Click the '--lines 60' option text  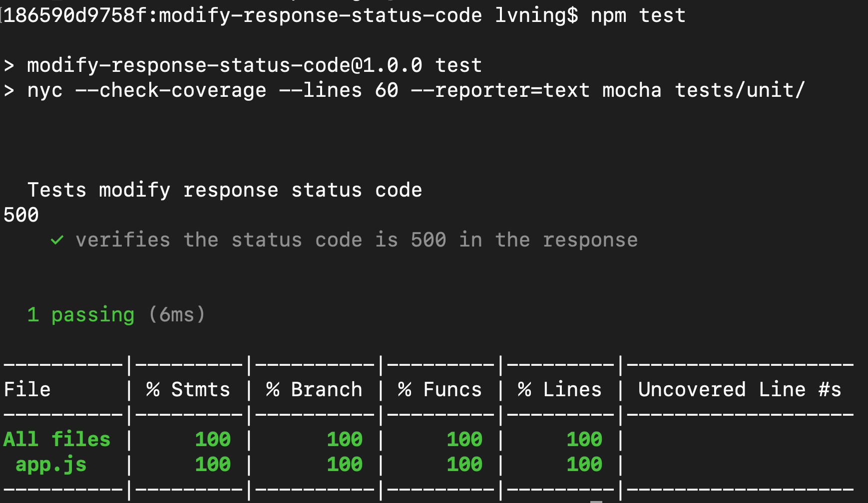point(339,90)
